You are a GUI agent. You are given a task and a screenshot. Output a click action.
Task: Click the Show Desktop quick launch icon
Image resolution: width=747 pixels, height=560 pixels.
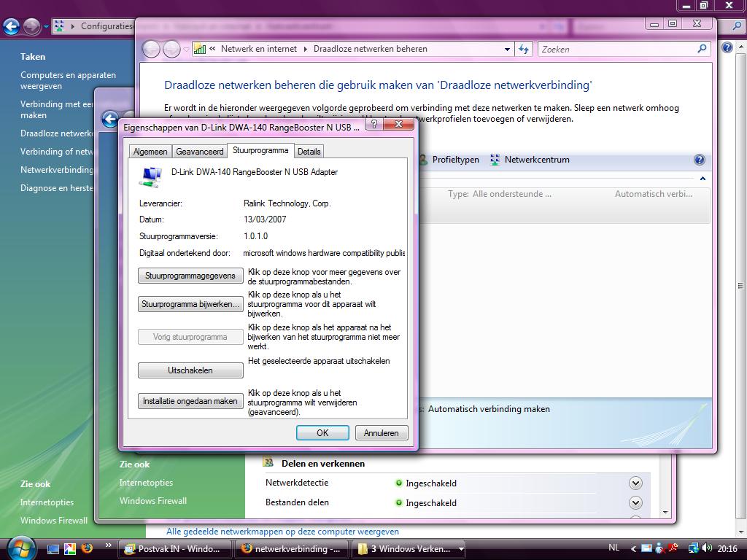click(x=53, y=549)
